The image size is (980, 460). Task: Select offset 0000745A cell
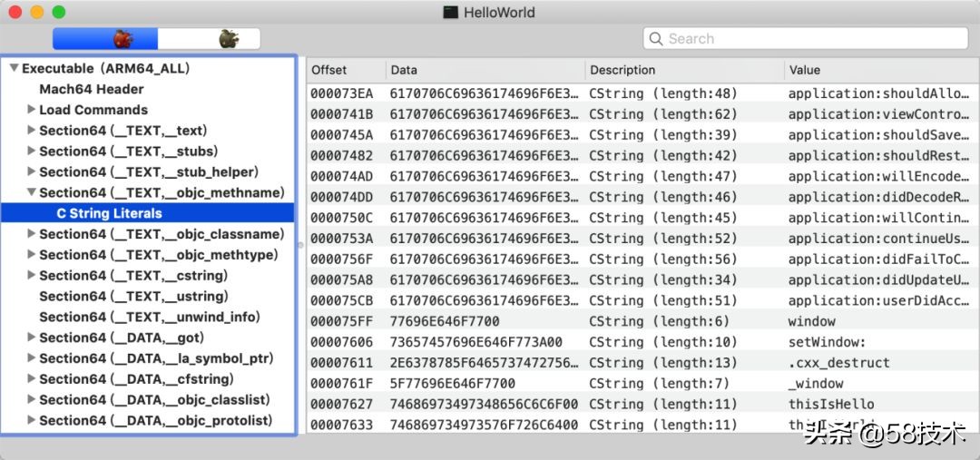pyautogui.click(x=341, y=135)
